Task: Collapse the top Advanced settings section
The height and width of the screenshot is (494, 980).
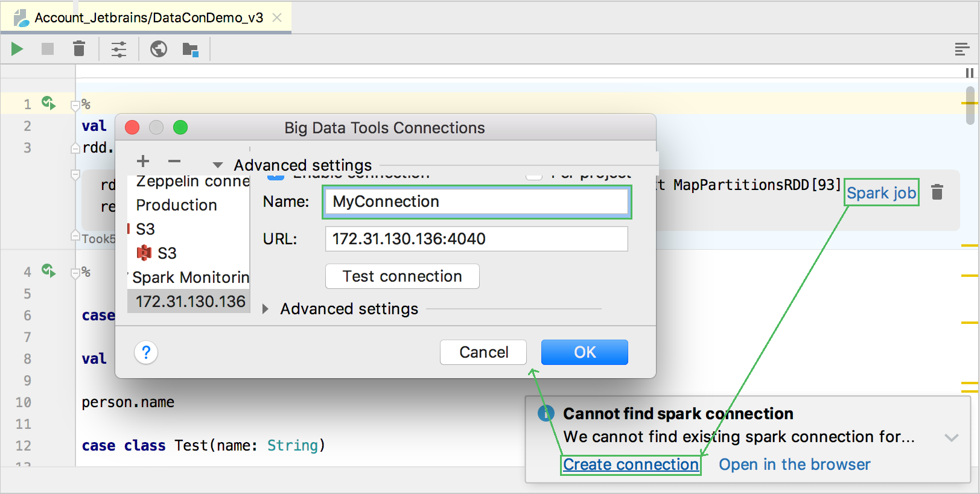Action: [x=218, y=165]
